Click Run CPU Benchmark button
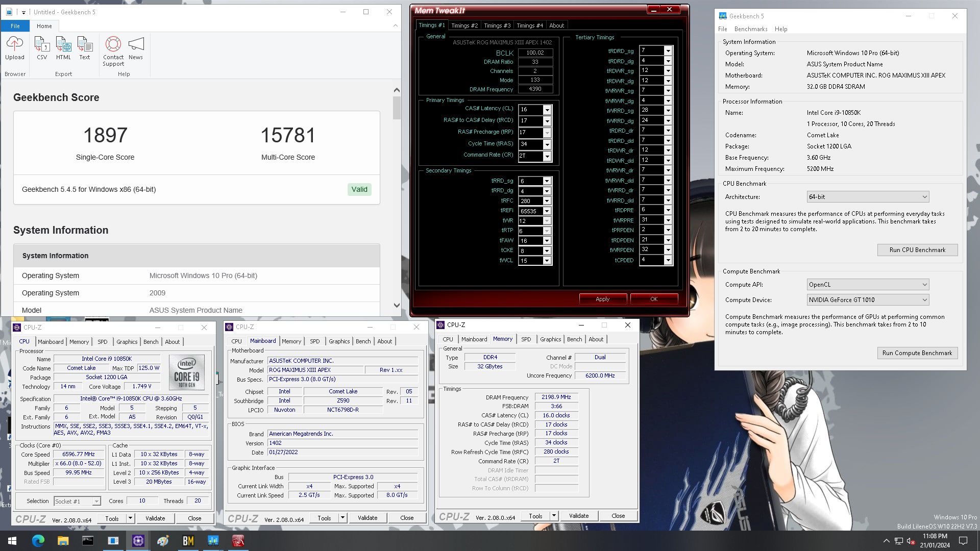The image size is (980, 551). click(917, 250)
